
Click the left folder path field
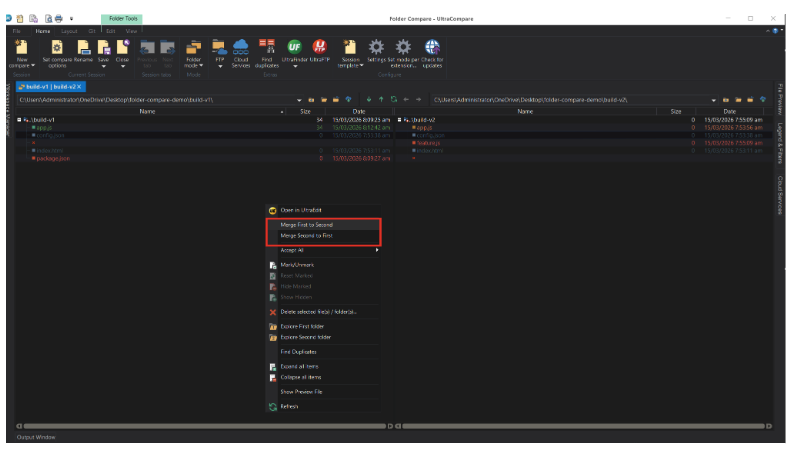156,100
